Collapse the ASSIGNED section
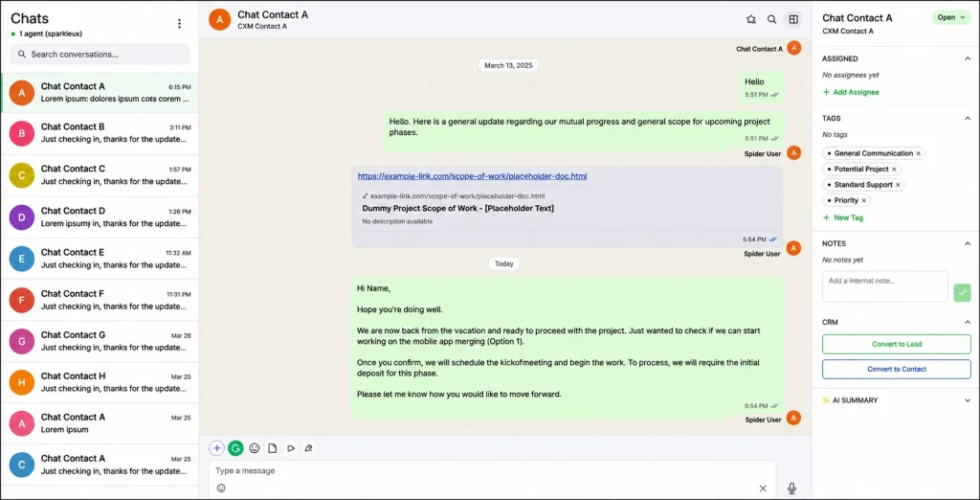 tap(968, 58)
